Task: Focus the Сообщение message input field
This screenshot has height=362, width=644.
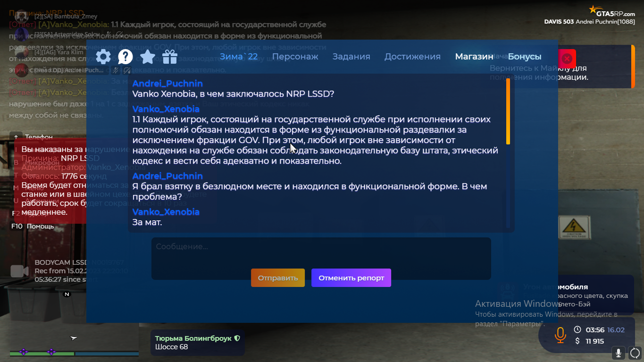Action: [321, 259]
